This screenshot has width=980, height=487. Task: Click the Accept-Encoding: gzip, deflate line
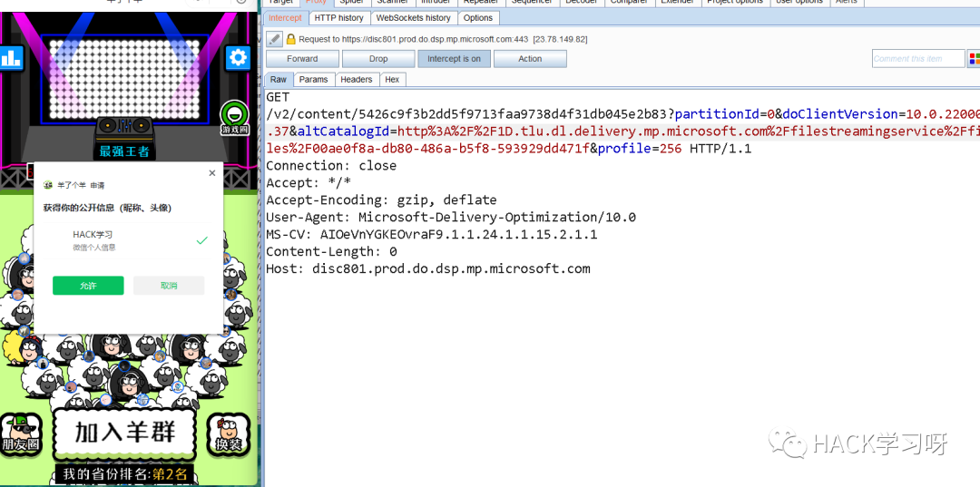pyautogui.click(x=381, y=200)
